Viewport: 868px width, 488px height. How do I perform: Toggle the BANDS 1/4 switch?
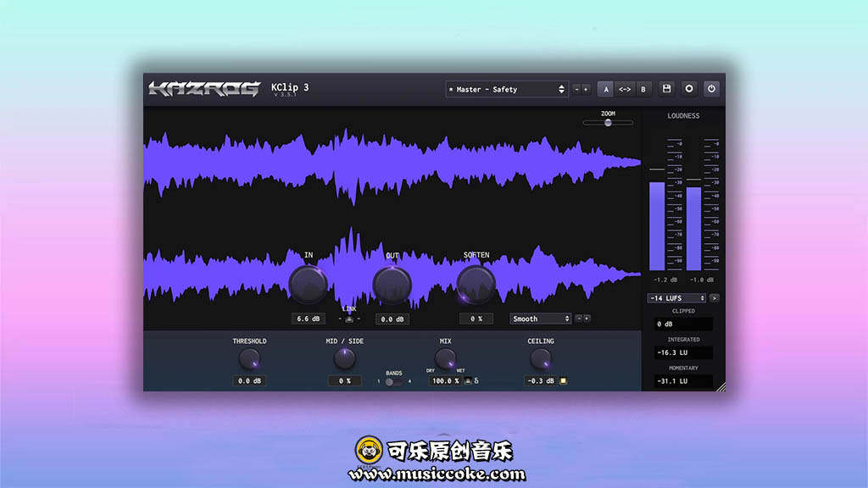pos(393,382)
